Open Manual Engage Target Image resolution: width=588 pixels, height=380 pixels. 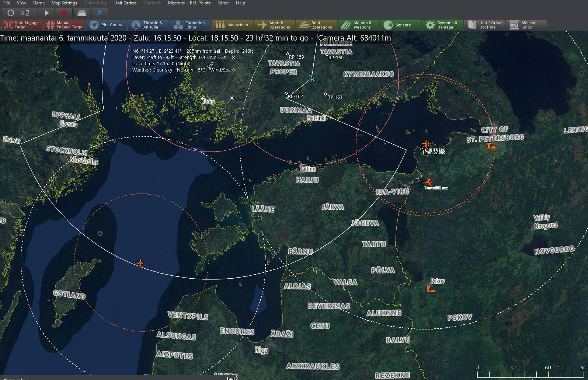(x=65, y=25)
